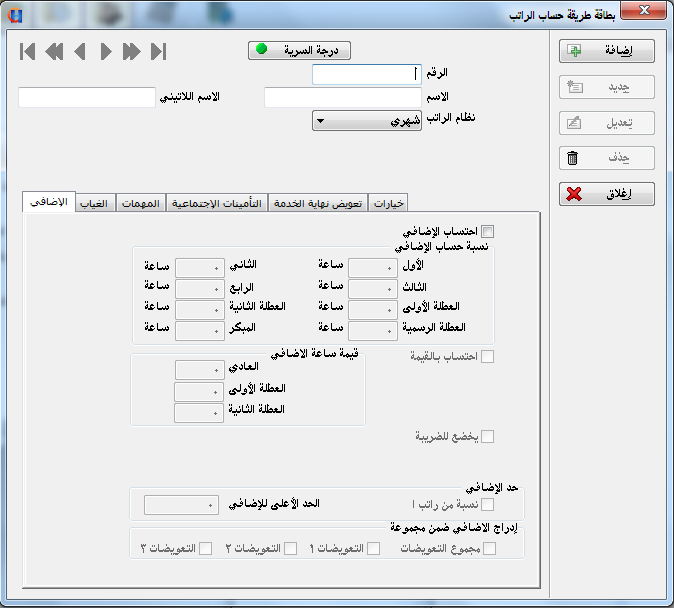Go to the next record arrow

pyautogui.click(x=106, y=52)
